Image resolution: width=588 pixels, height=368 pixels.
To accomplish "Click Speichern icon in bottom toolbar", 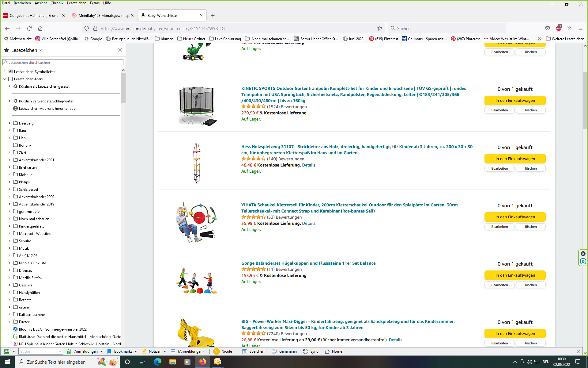I will 254,351.
